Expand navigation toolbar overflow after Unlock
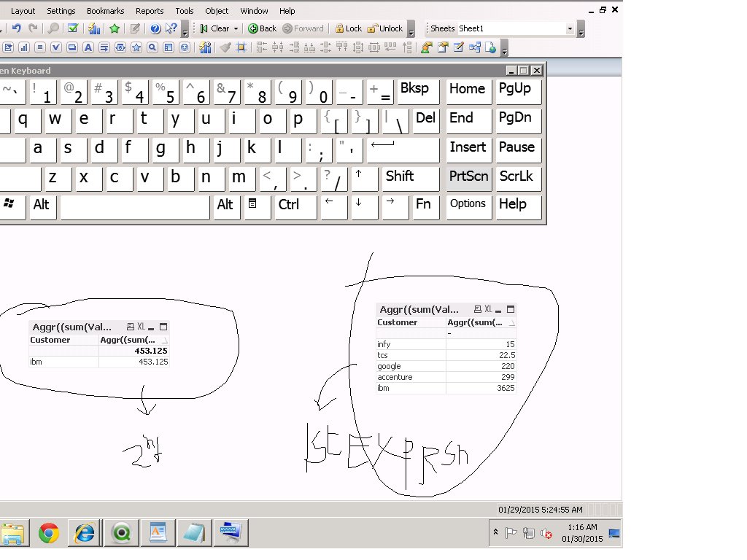 click(411, 29)
